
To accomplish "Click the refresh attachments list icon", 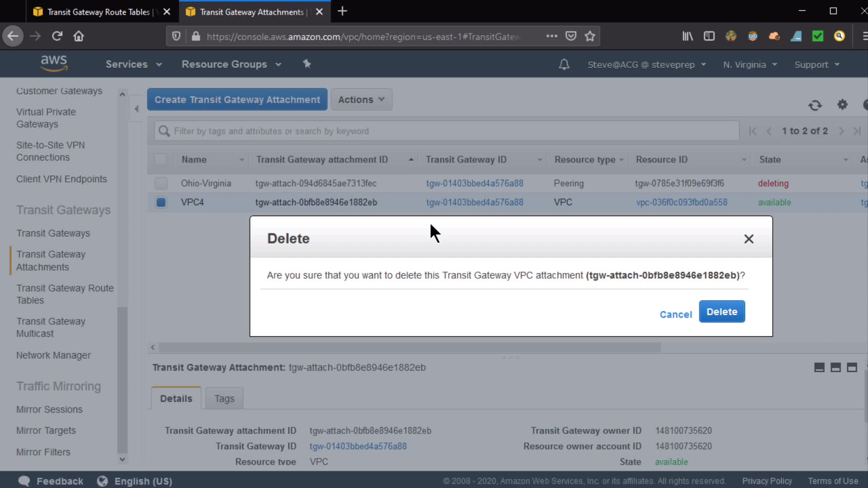I will tap(815, 105).
